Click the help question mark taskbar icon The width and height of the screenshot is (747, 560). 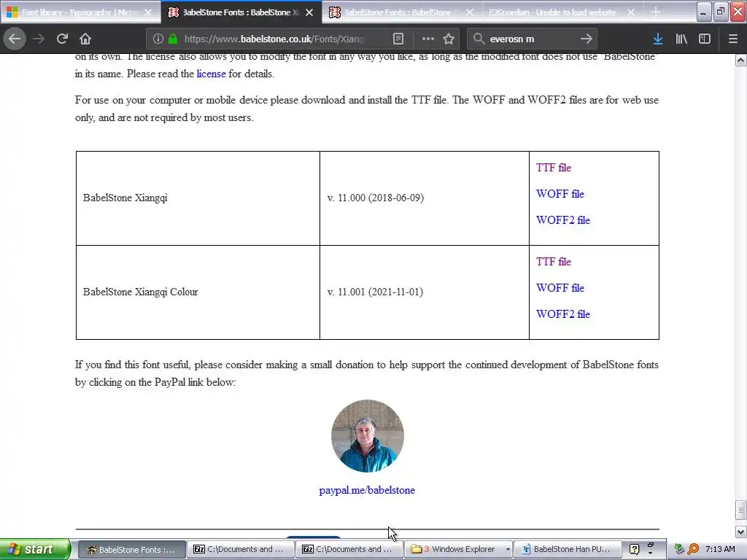(634, 550)
